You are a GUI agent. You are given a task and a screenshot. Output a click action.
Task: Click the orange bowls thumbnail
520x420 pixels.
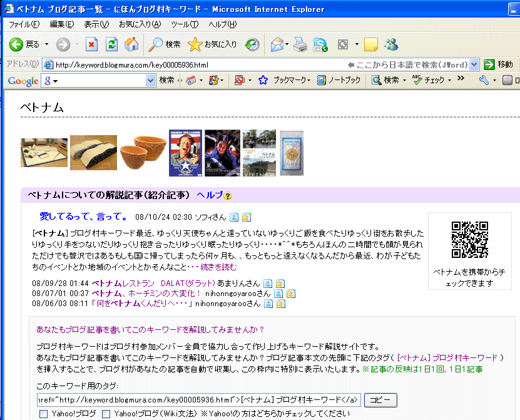coord(143,153)
